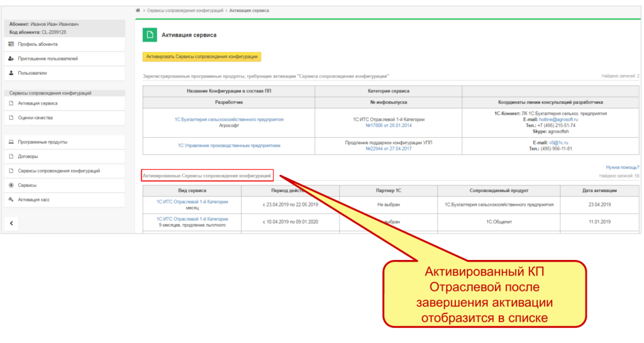Image resolution: width=644 pixels, height=343 pixels.
Task: Open 1С:ИТС Отраслевой link with 9 месяцев
Action: [192, 219]
